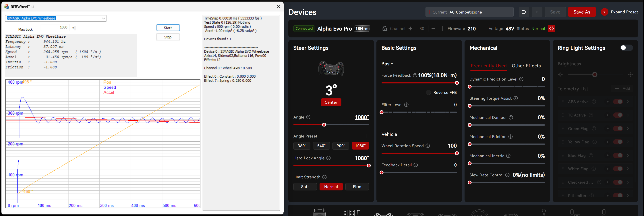Toggle the White Flag telemetry switch
This screenshot has width=644, height=216.
(x=618, y=169)
